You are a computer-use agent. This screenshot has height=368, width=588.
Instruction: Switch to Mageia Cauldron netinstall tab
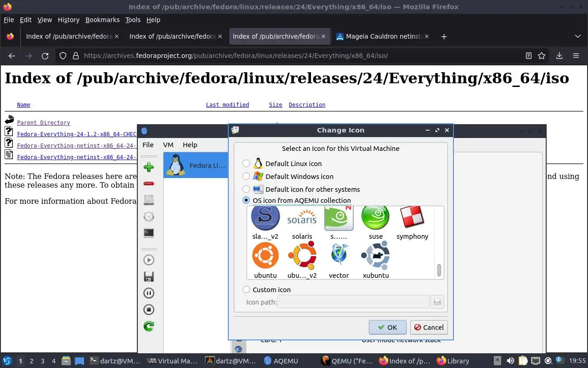point(383,36)
